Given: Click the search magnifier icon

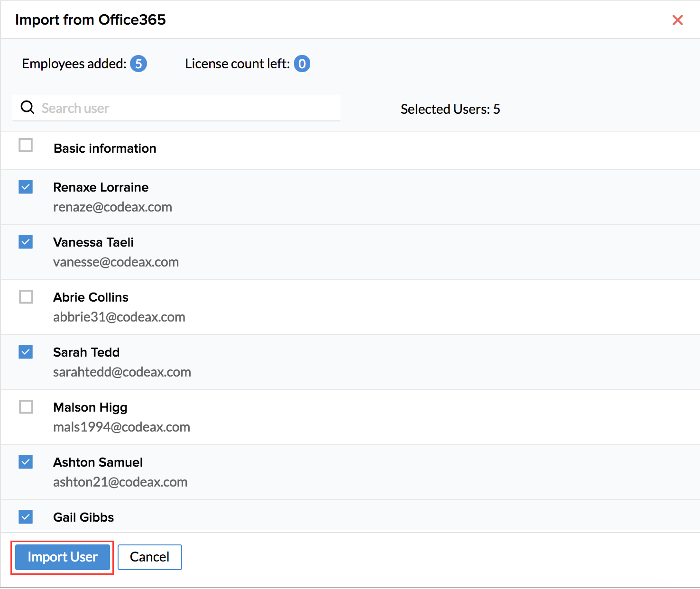Looking at the screenshot, I should tap(28, 108).
